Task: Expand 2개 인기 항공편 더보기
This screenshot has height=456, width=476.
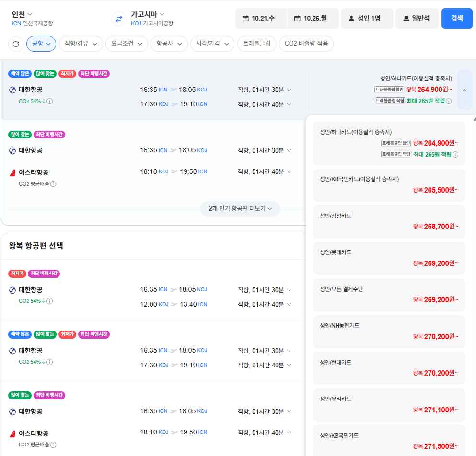Action: 240,209
